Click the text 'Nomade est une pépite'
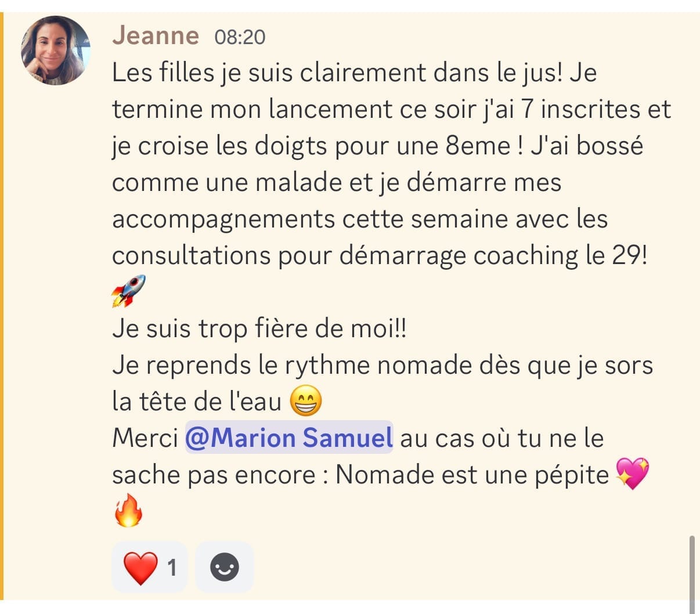 (x=472, y=475)
